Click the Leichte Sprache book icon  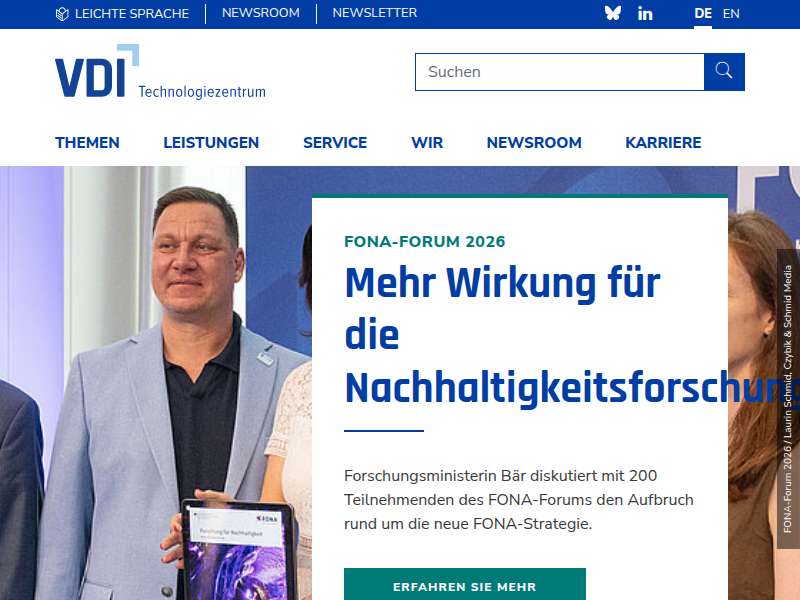tap(62, 14)
